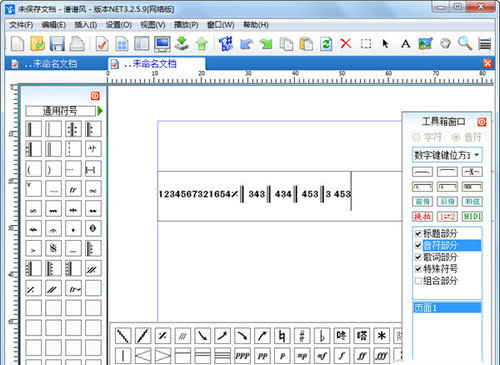Click the monitor screen toolbar icon
The width and height of the screenshot is (500, 365).
162,44
